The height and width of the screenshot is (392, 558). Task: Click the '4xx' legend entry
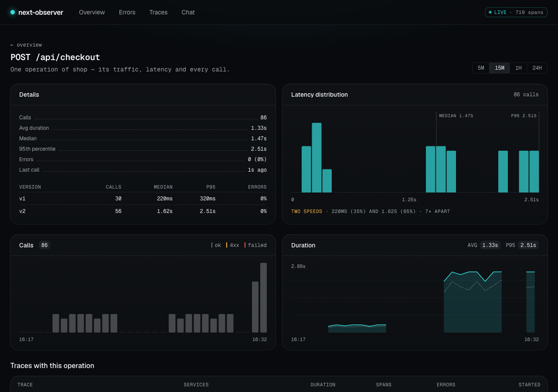coord(233,245)
